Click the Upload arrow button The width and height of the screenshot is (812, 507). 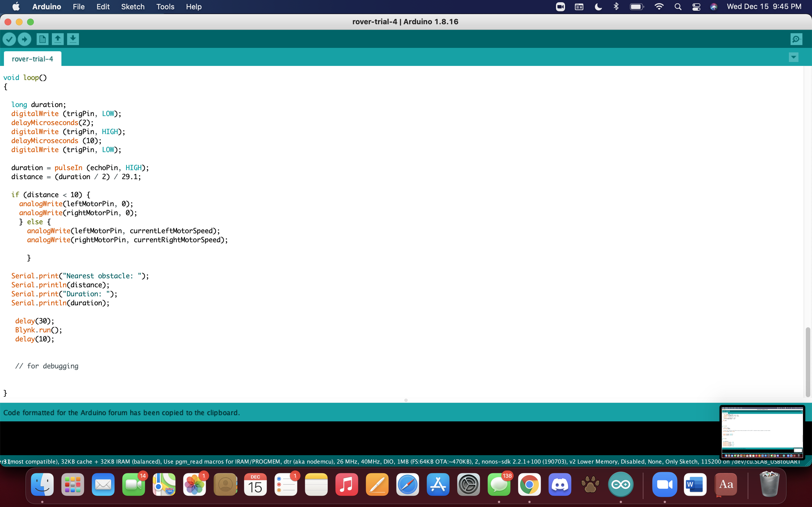coord(25,39)
